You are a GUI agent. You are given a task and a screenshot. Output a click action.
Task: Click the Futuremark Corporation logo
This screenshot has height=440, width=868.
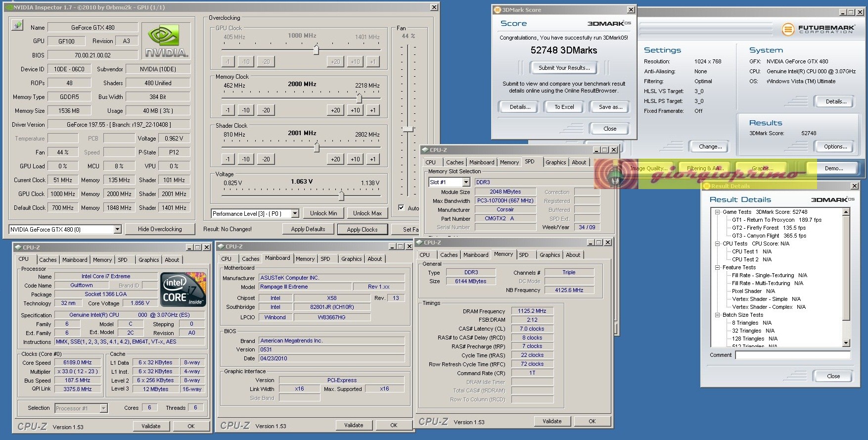pos(818,29)
